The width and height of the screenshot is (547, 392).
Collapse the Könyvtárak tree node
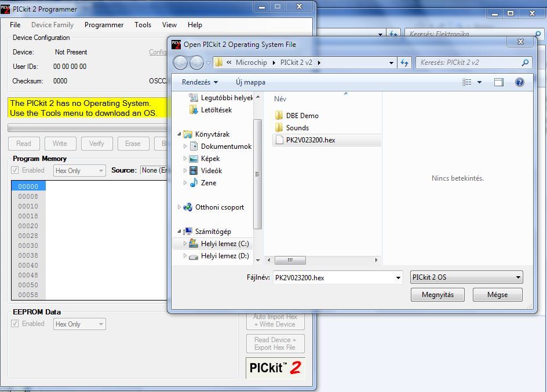point(179,134)
